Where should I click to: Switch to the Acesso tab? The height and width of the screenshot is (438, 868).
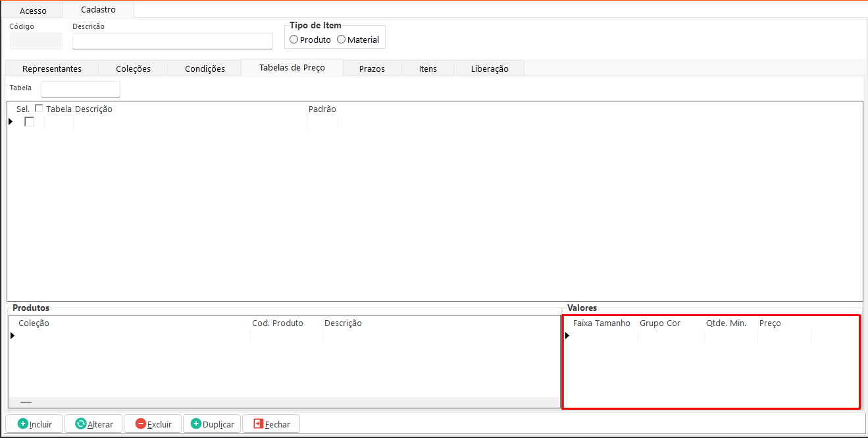point(33,11)
